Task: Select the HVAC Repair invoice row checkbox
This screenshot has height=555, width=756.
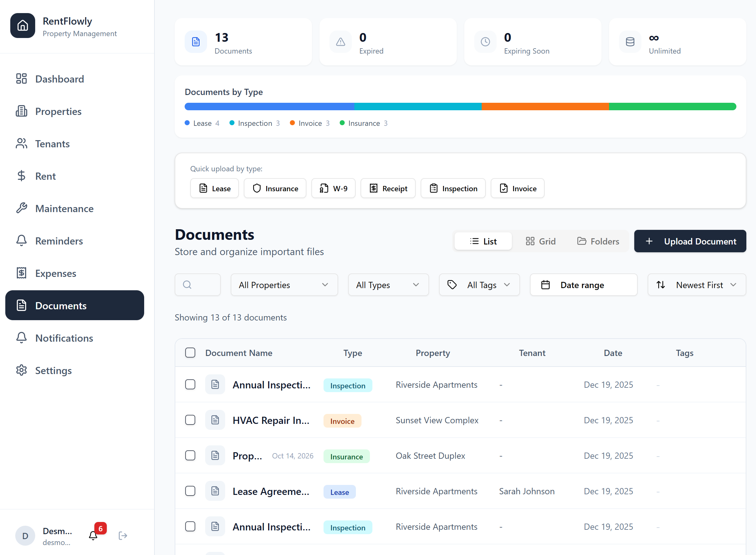Action: (x=190, y=420)
